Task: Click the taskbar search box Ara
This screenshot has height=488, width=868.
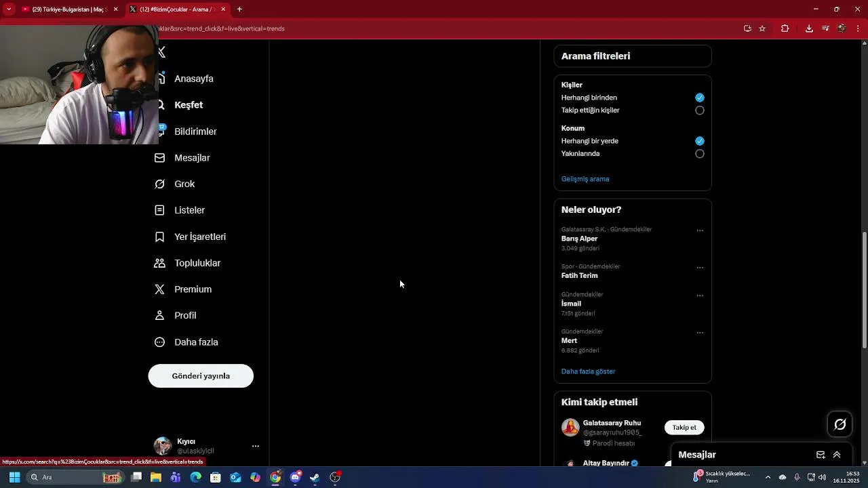Action: click(76, 477)
